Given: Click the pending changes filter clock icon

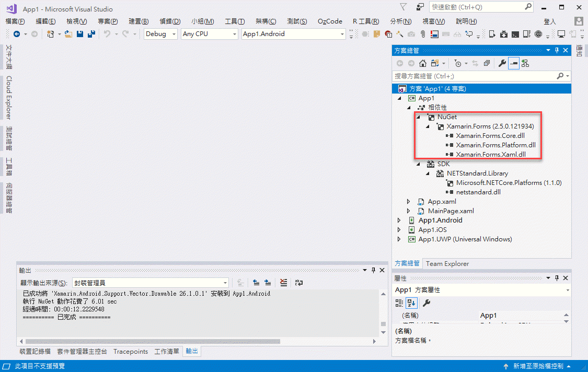Looking at the screenshot, I should point(458,63).
